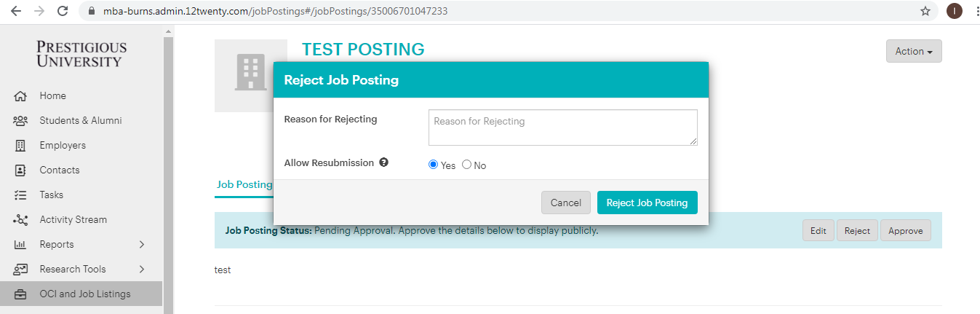The height and width of the screenshot is (314, 980).
Task: Confirm with Reject Job Posting button
Action: click(x=647, y=203)
